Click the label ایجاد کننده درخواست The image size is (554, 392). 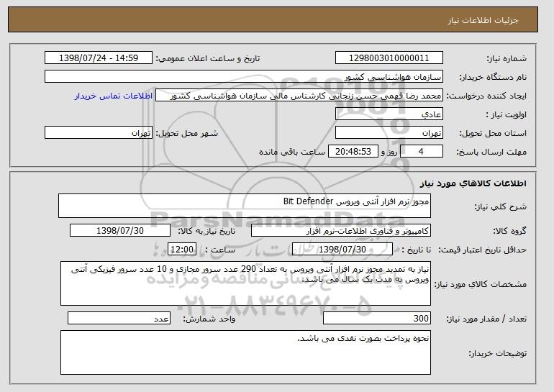[486, 96]
